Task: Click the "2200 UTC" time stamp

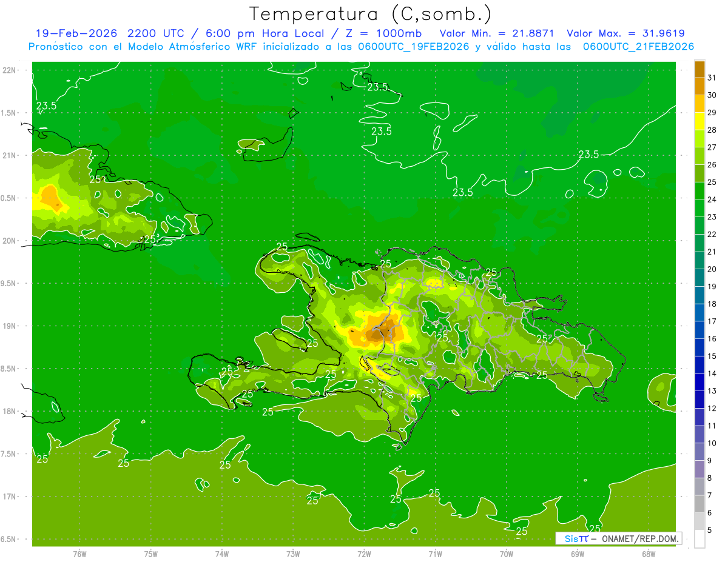Action: (x=157, y=33)
